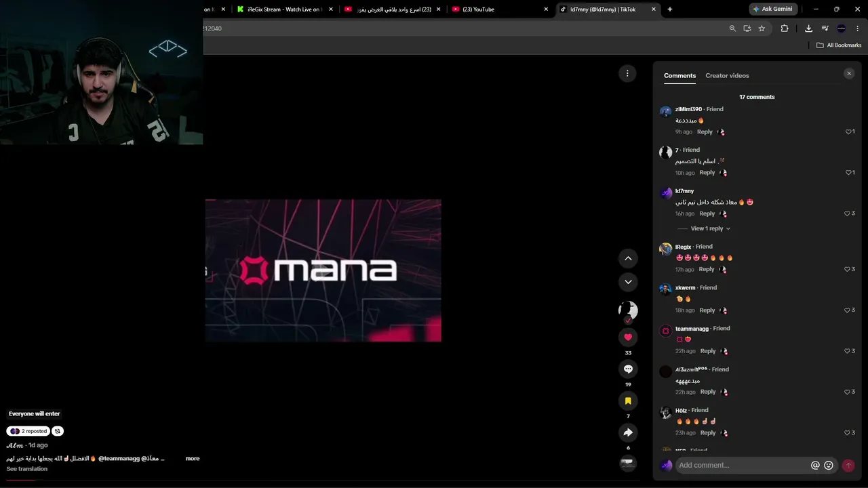Go to the previous video with up arrow

(x=628, y=258)
